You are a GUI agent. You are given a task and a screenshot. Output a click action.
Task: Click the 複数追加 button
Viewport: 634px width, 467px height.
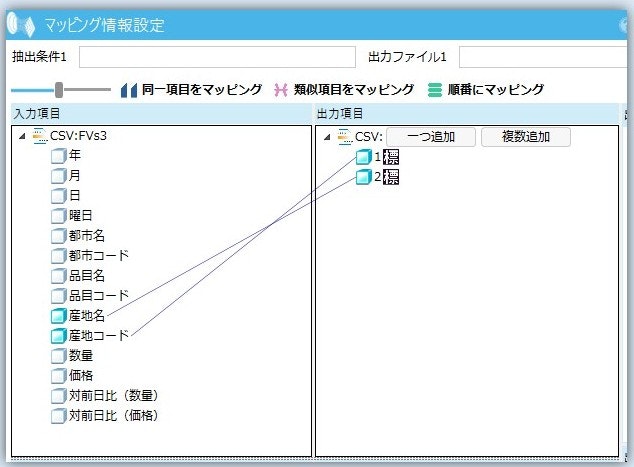526,137
